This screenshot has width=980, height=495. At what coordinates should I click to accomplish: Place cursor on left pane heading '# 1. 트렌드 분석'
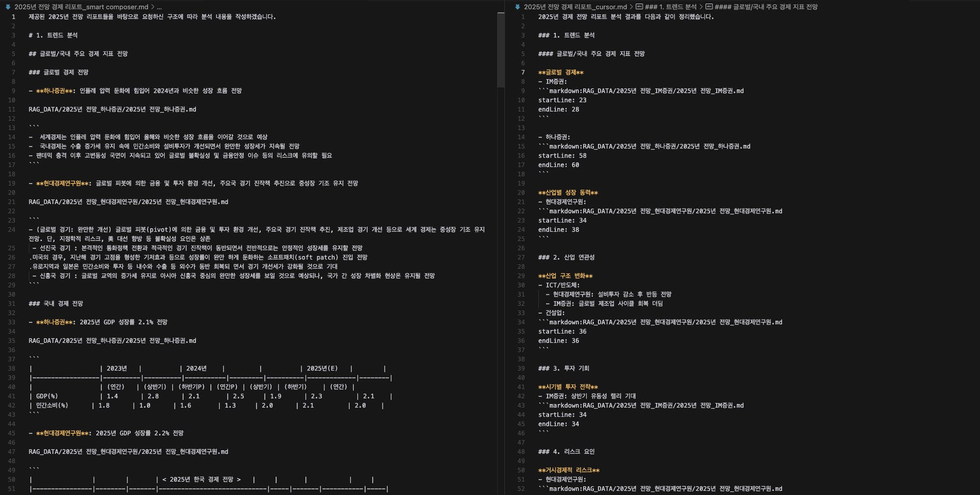click(53, 35)
